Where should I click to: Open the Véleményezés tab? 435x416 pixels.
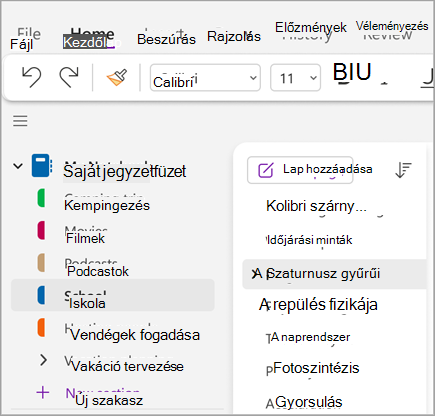pyautogui.click(x=392, y=26)
